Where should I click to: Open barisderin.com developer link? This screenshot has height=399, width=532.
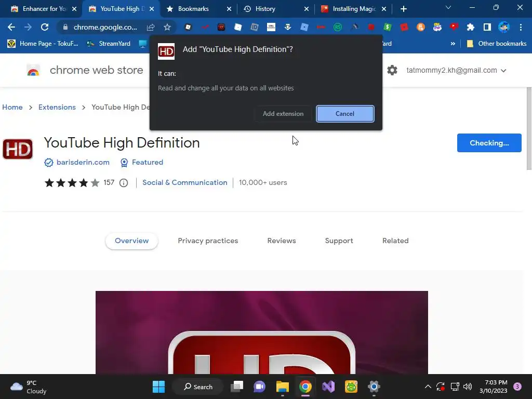click(x=83, y=162)
